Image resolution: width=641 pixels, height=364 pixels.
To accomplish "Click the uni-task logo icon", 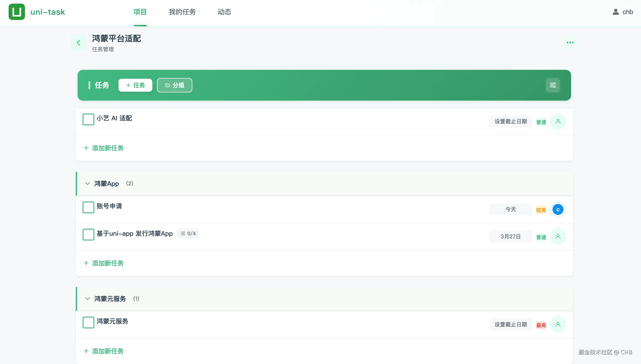I will [x=17, y=12].
